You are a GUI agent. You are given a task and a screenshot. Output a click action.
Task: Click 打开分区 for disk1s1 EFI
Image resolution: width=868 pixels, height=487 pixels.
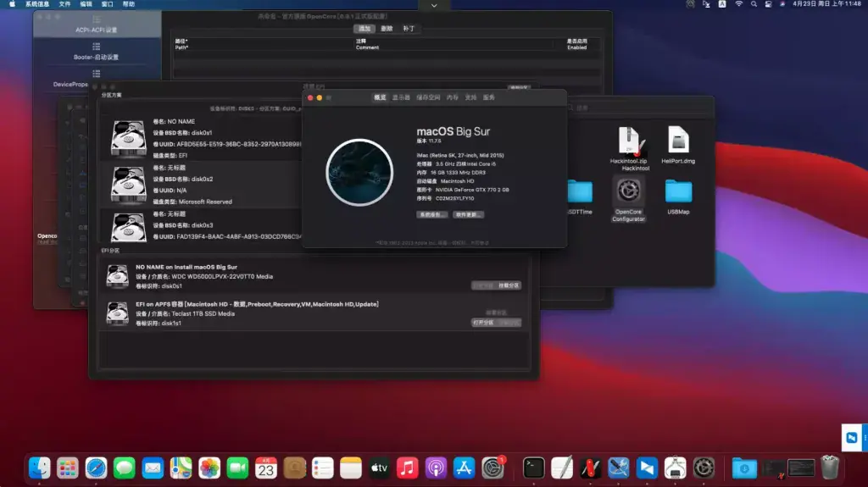point(483,323)
